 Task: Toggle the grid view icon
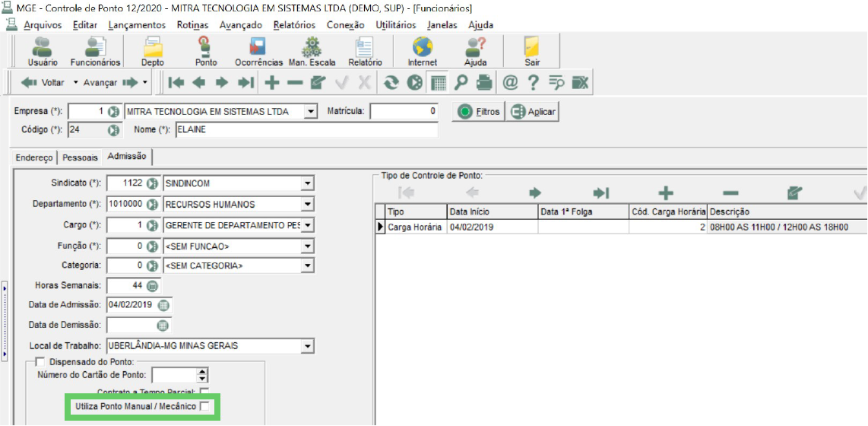[439, 83]
